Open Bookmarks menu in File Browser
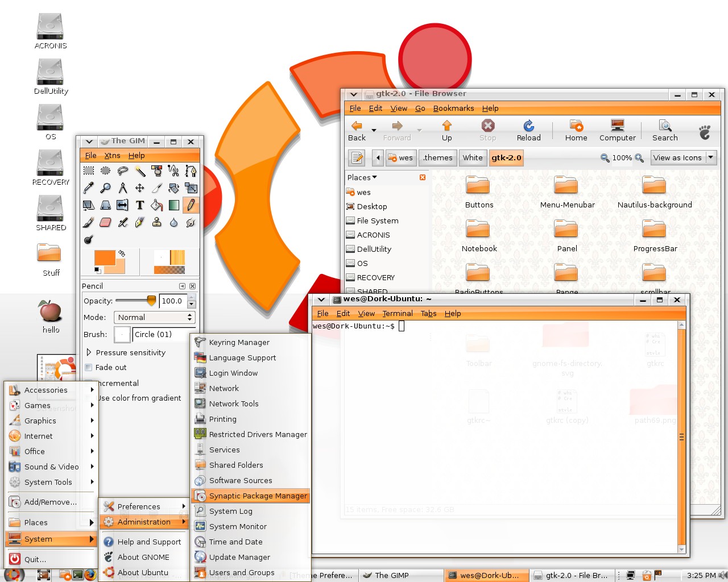This screenshot has width=728, height=582. 453,108
